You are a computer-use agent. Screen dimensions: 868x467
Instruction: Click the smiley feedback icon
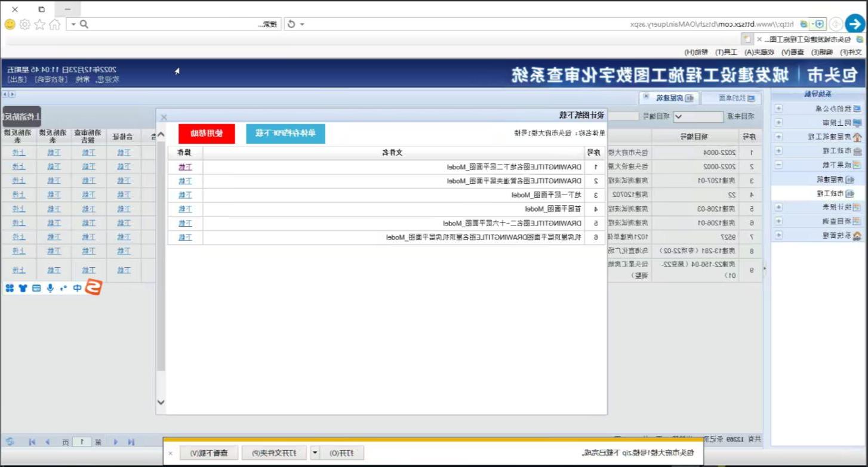[x=10, y=24]
